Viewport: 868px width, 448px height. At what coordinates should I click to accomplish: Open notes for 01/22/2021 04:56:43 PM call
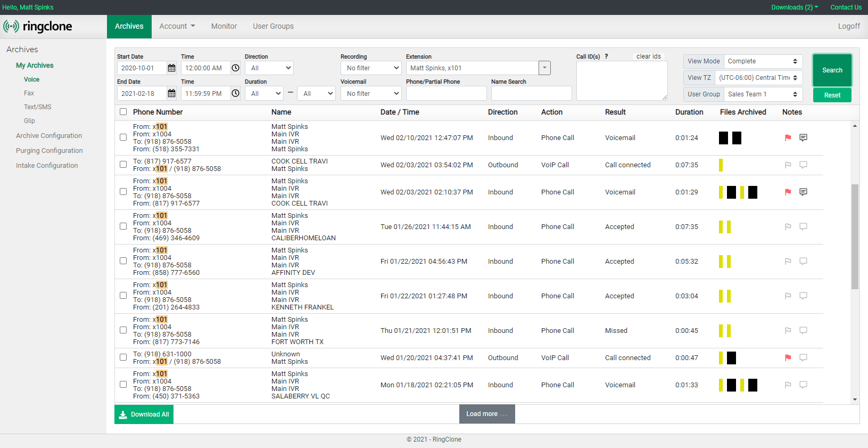(804, 262)
